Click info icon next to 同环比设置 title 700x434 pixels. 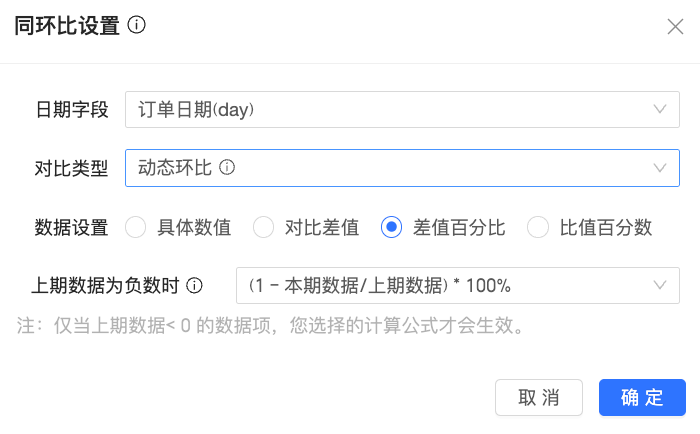(137, 25)
